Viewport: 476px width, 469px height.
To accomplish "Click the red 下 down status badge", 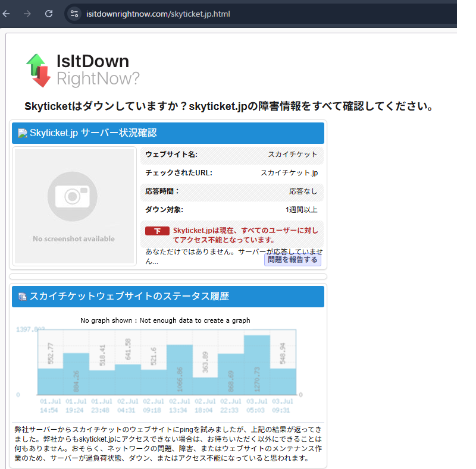I will pos(157,231).
